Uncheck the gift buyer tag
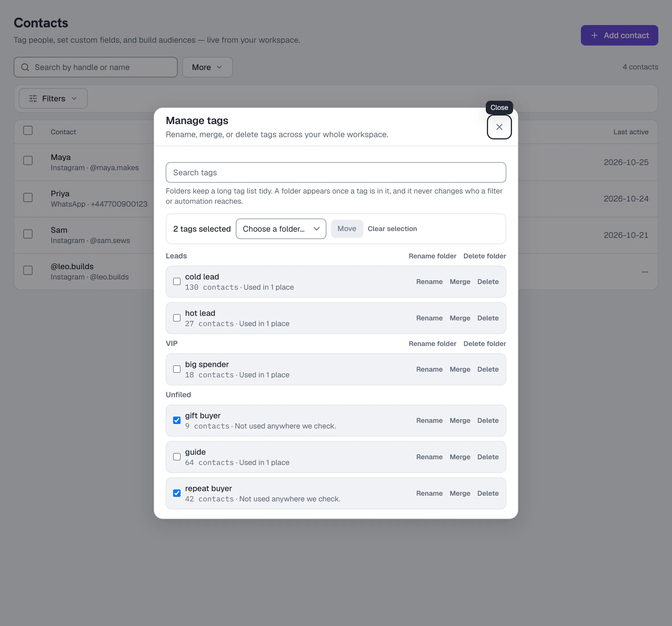 177,420
